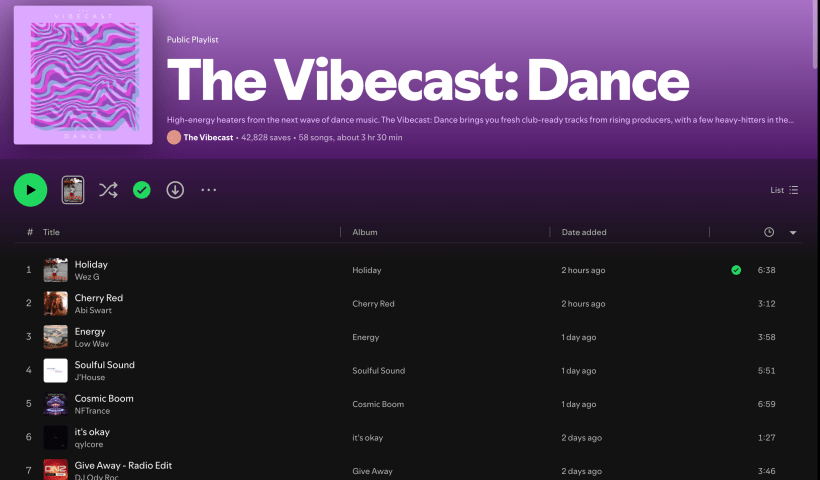Click the download playlist icon
The width and height of the screenshot is (820, 480).
[x=175, y=190]
